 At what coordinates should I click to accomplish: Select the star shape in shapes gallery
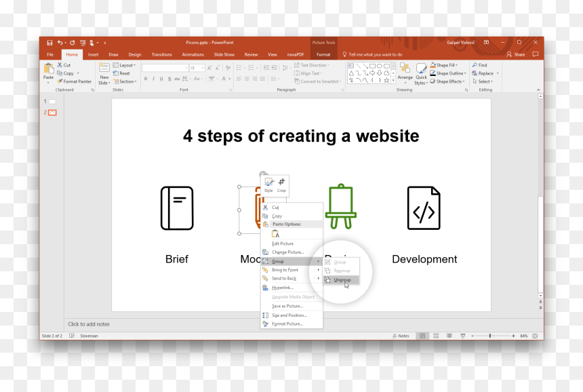386,80
